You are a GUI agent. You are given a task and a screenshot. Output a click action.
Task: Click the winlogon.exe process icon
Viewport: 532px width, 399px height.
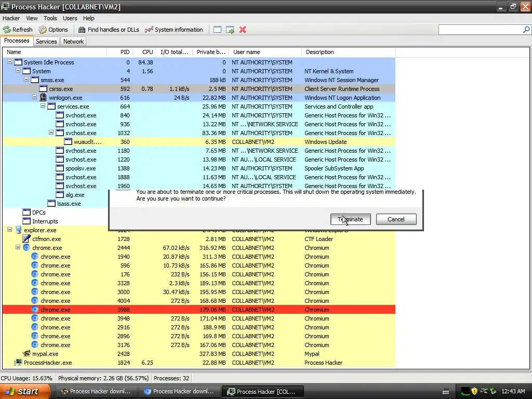point(43,97)
